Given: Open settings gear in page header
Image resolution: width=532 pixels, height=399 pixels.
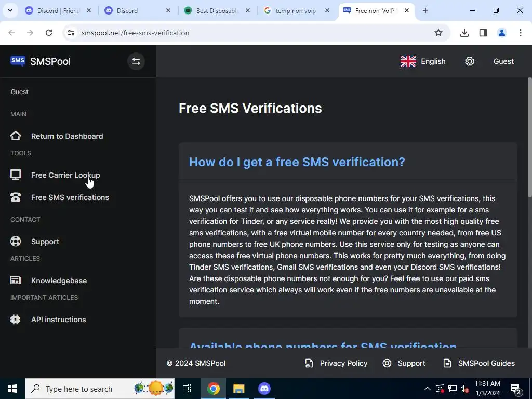Looking at the screenshot, I should click(x=470, y=61).
